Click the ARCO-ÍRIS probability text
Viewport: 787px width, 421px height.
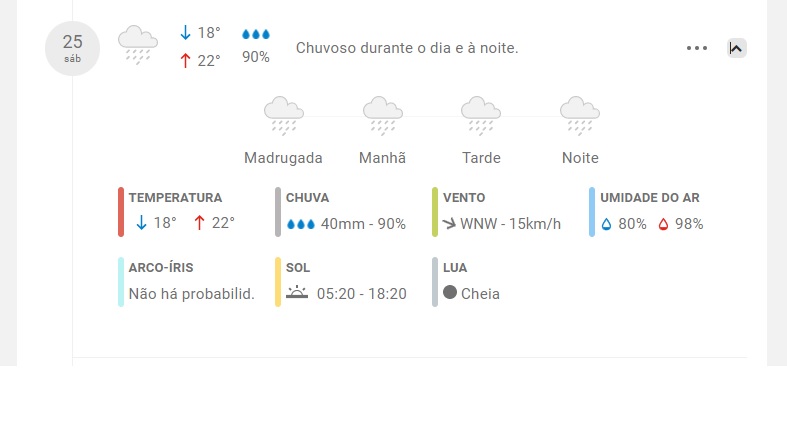point(192,294)
